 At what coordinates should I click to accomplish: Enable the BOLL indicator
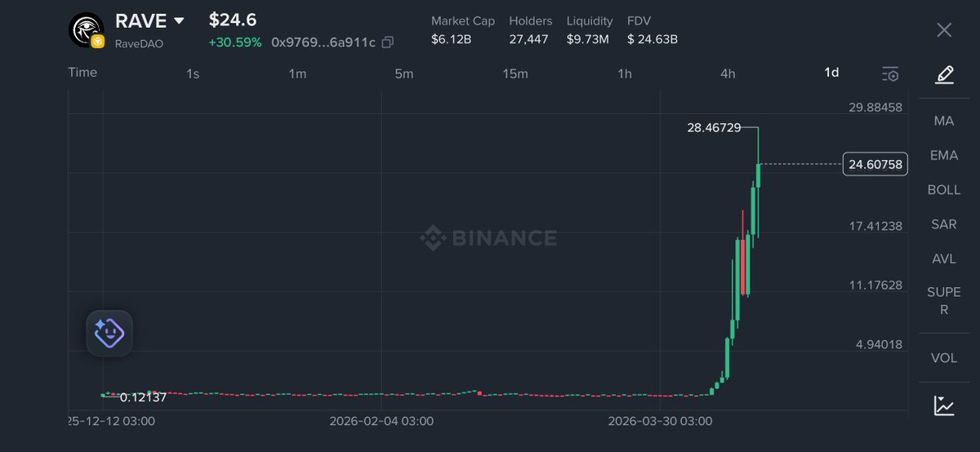click(944, 189)
